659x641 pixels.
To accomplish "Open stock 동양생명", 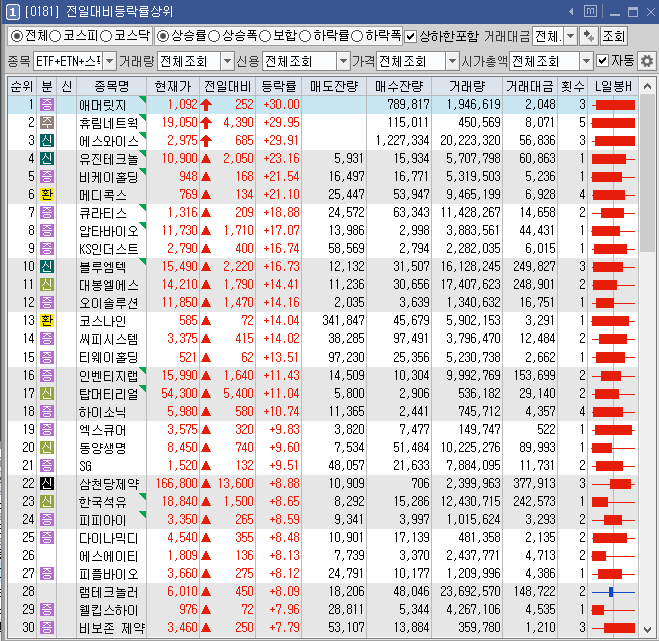I will (x=102, y=448).
